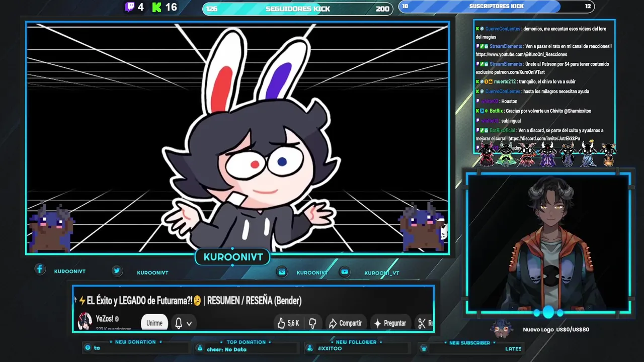Image resolution: width=644 pixels, height=362 pixels.
Task: Open the youtube.com/@KuroOni_Reacciones link in chat
Action: click(521, 54)
